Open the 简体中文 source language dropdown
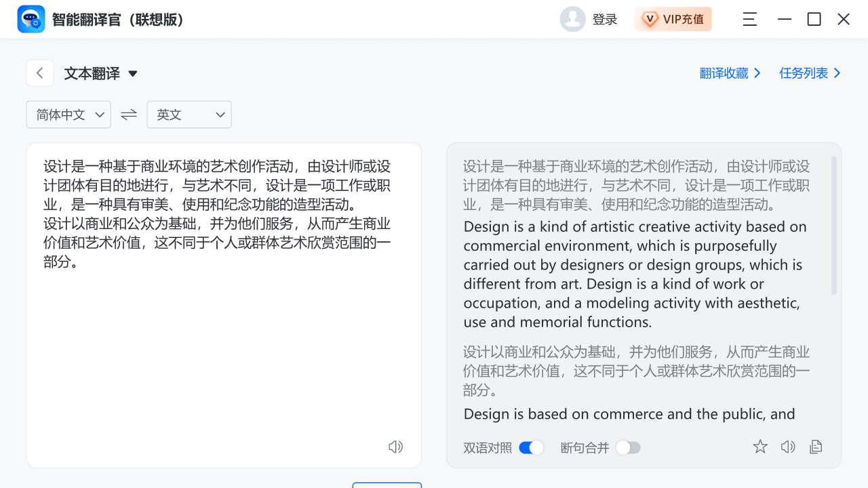Viewport: 868px width, 488px height. 68,115
